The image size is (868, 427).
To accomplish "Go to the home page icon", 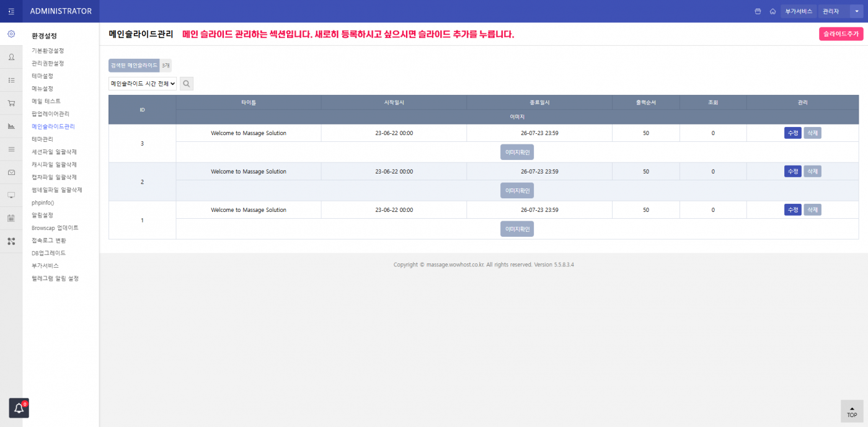I will [773, 11].
